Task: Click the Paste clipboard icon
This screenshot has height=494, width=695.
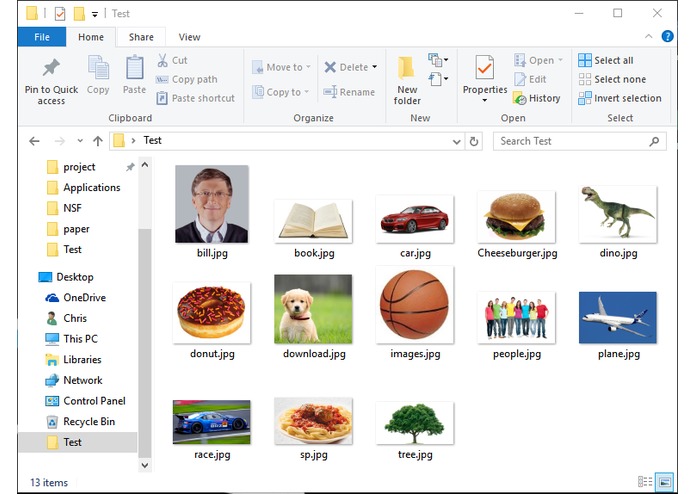Action: (x=134, y=67)
